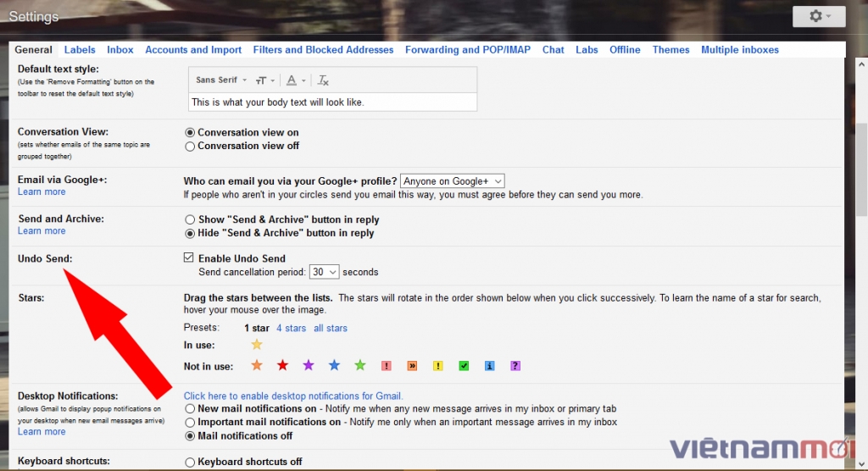Open Accounts and Import tab
This screenshot has width=868, height=471.
193,50
